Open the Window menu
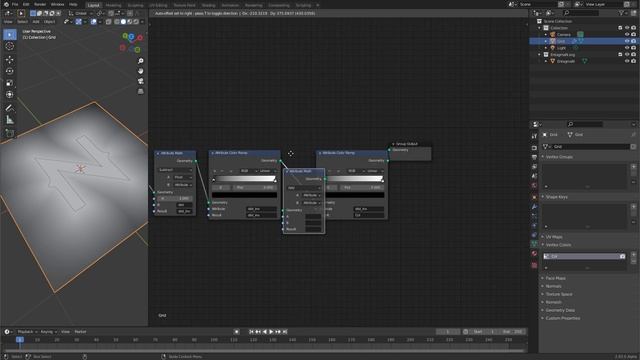This screenshot has width=640, height=360. coord(58,4)
